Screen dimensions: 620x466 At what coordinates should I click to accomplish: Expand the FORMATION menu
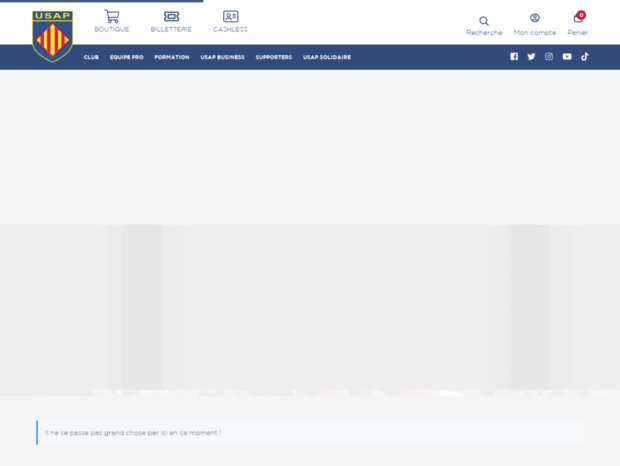pyautogui.click(x=172, y=57)
